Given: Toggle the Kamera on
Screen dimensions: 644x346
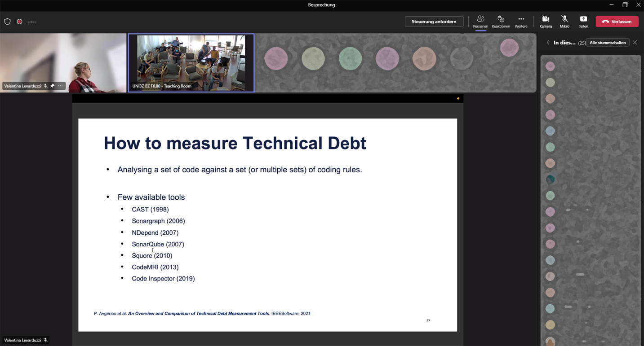Looking at the screenshot, I should click(546, 22).
